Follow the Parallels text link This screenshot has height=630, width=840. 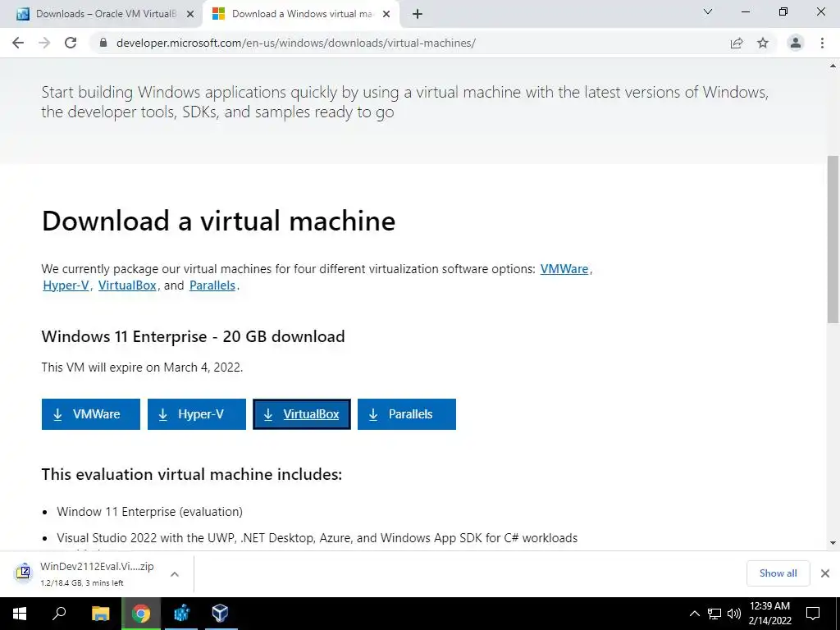coord(212,285)
